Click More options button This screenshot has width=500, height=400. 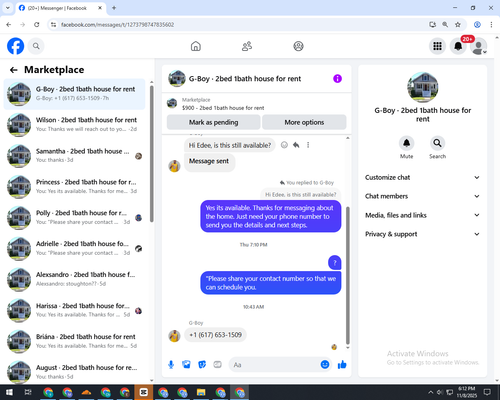(304, 122)
